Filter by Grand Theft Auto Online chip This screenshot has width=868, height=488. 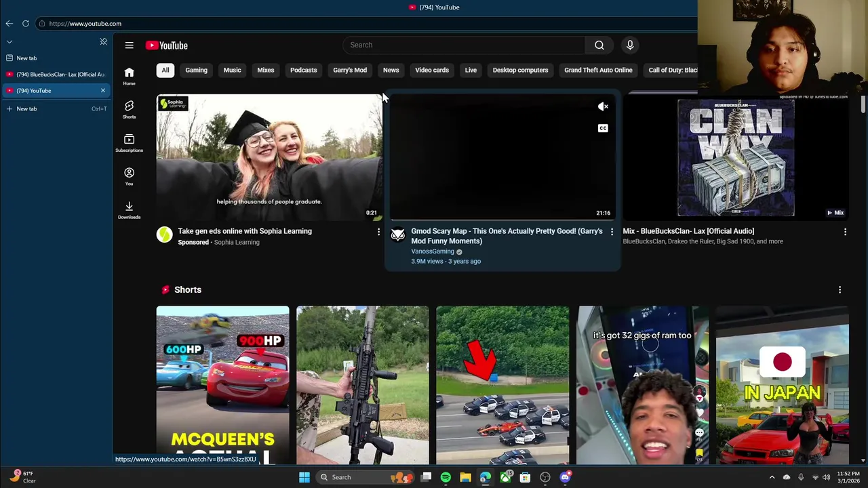pyautogui.click(x=598, y=70)
